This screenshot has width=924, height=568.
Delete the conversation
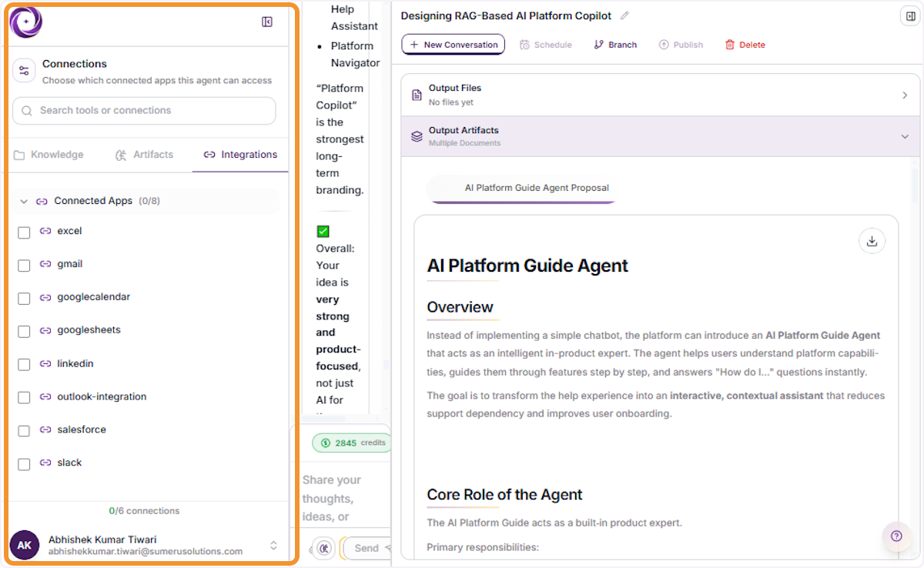[x=745, y=45]
